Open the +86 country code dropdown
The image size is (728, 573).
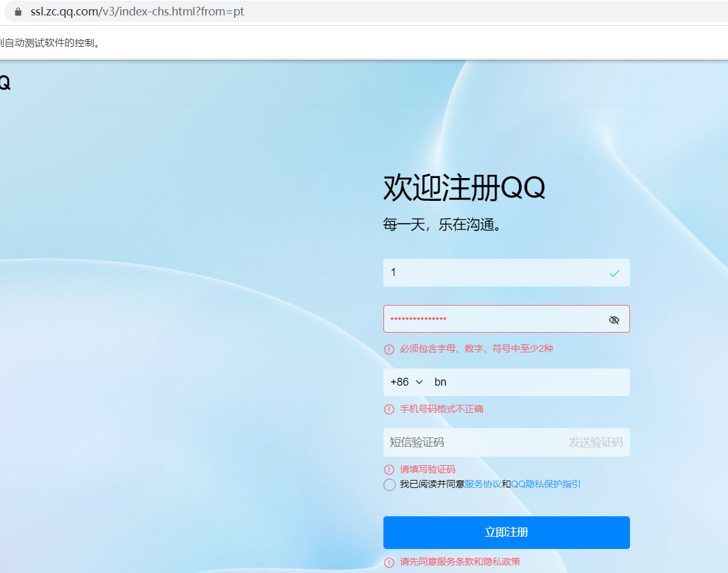(406, 382)
